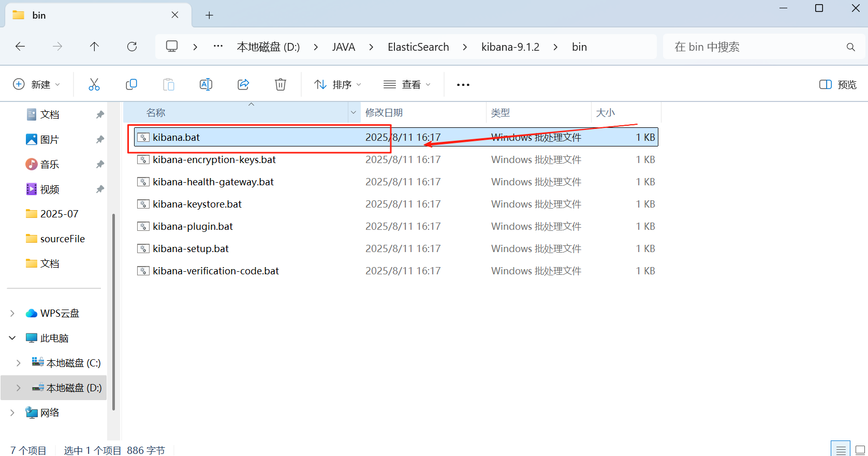Sort by 大小 column header
Image resolution: width=868 pixels, height=456 pixels.
point(626,112)
